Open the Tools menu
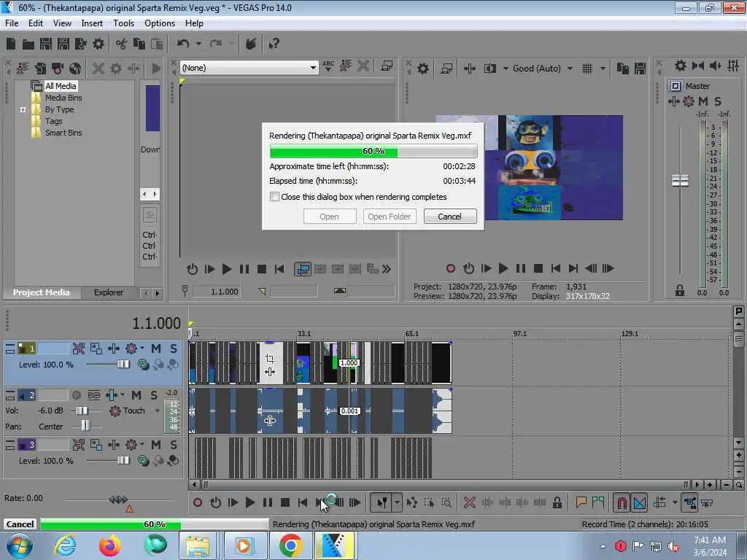747x560 pixels. pos(123,23)
